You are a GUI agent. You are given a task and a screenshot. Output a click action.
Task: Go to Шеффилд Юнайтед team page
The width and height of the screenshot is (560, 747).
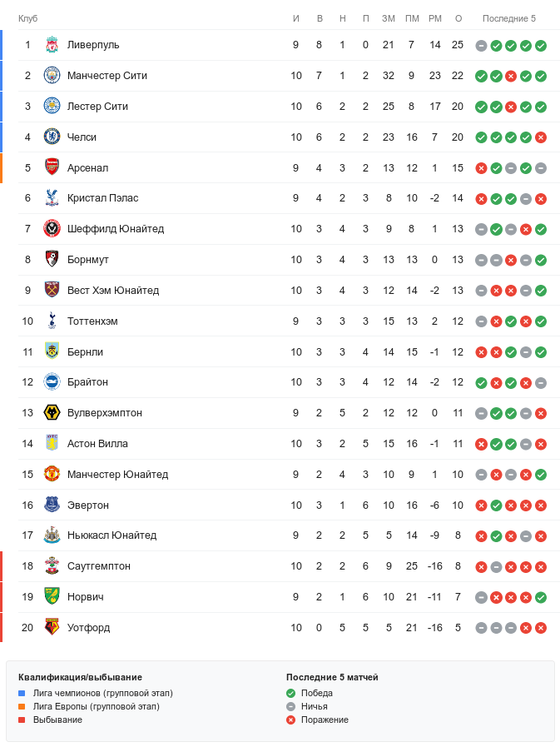tap(116, 229)
